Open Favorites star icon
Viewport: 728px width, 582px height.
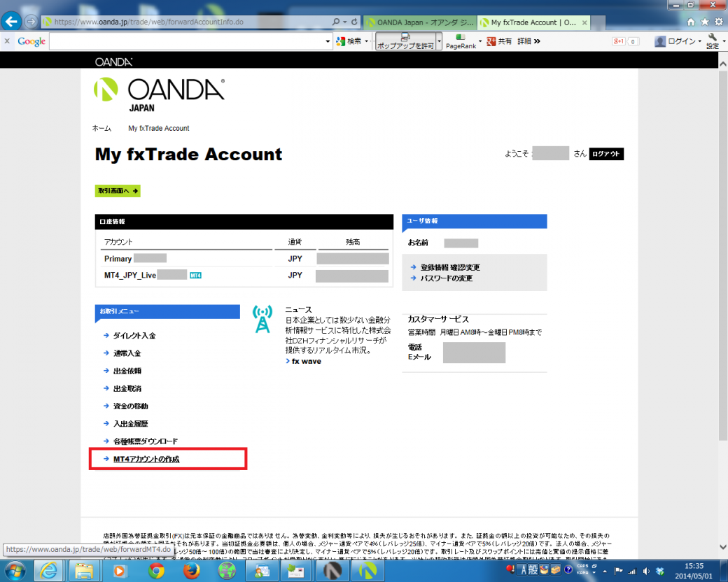tap(705, 22)
